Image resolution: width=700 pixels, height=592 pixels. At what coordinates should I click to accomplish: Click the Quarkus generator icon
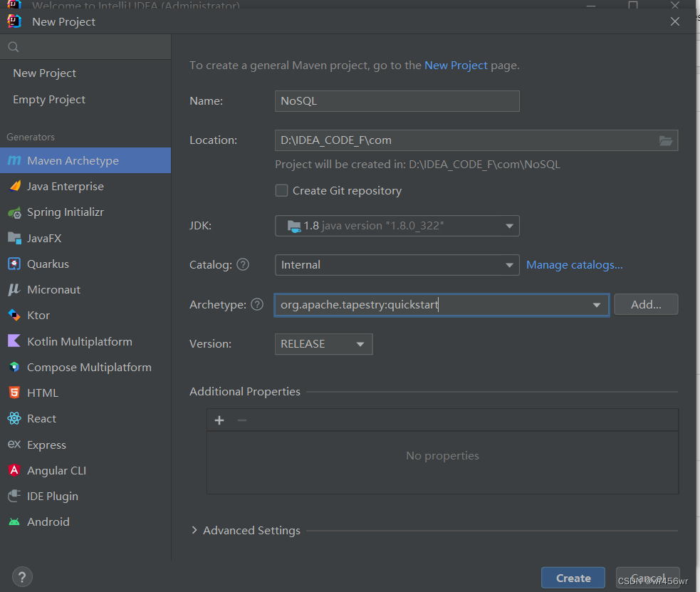tap(14, 264)
